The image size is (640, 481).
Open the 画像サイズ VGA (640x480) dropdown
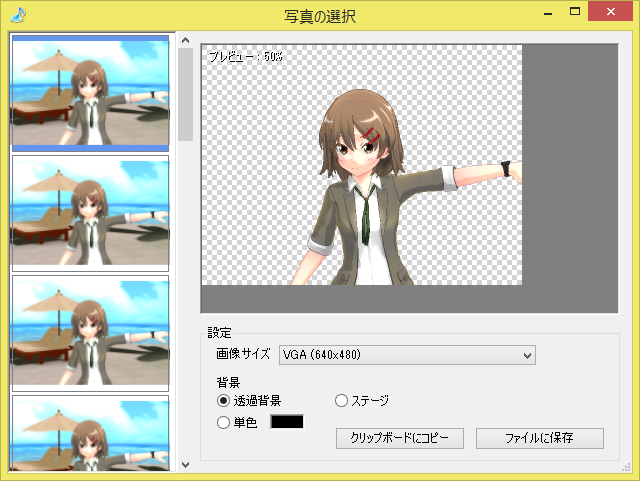pyautogui.click(x=407, y=355)
